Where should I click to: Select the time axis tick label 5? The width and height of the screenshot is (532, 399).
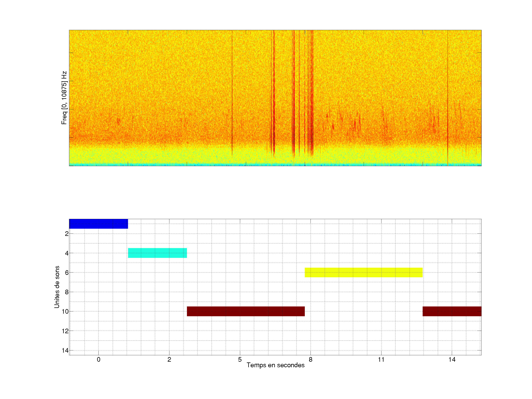pos(240,359)
